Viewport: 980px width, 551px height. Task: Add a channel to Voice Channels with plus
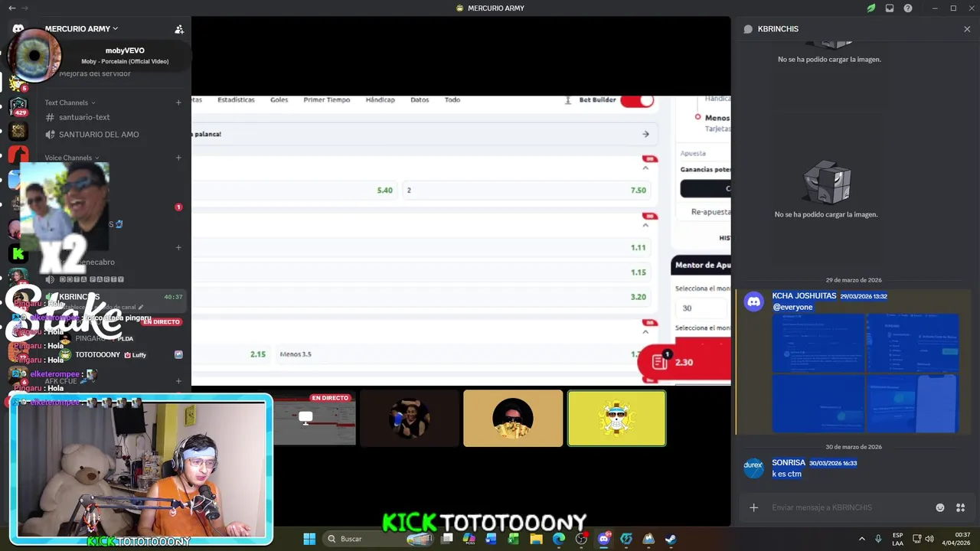point(178,158)
